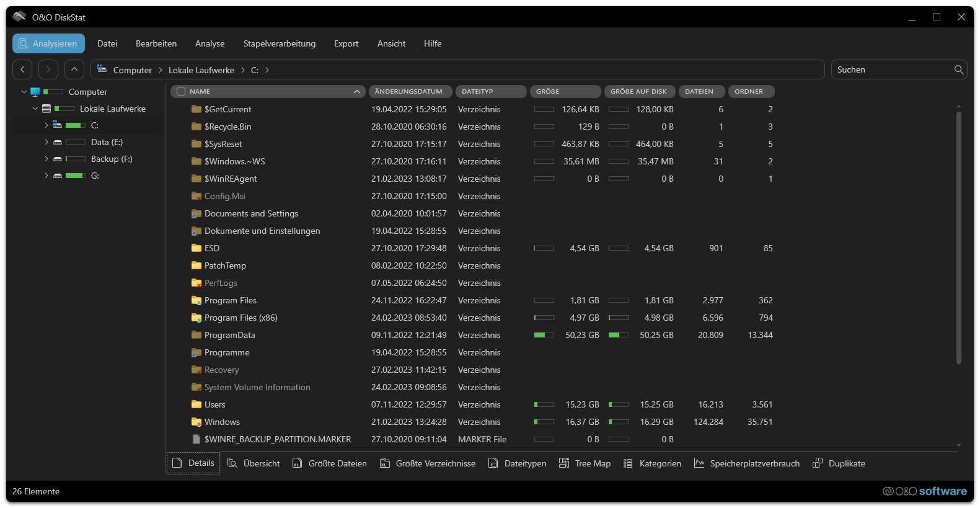Select the System Volume Information entry
The image size is (980, 508).
(257, 387)
